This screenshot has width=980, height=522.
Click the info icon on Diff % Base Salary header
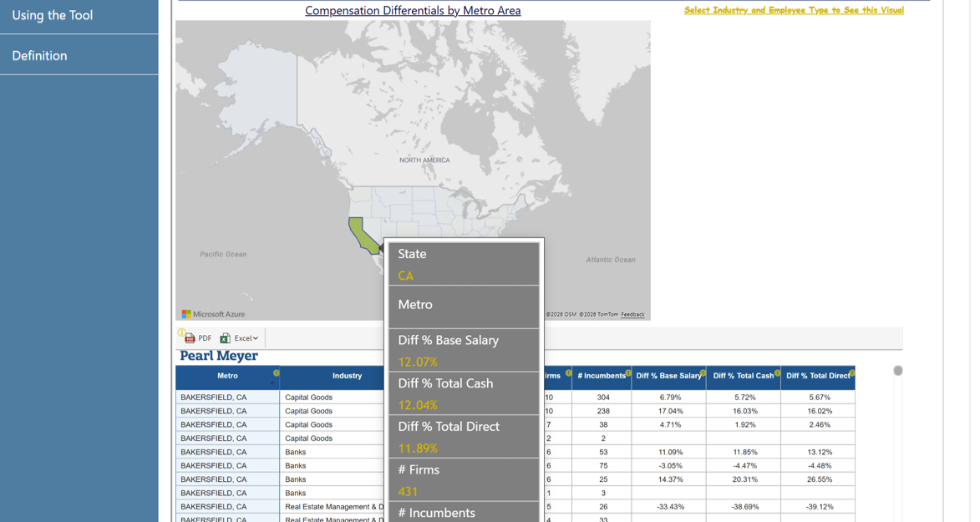click(703, 373)
